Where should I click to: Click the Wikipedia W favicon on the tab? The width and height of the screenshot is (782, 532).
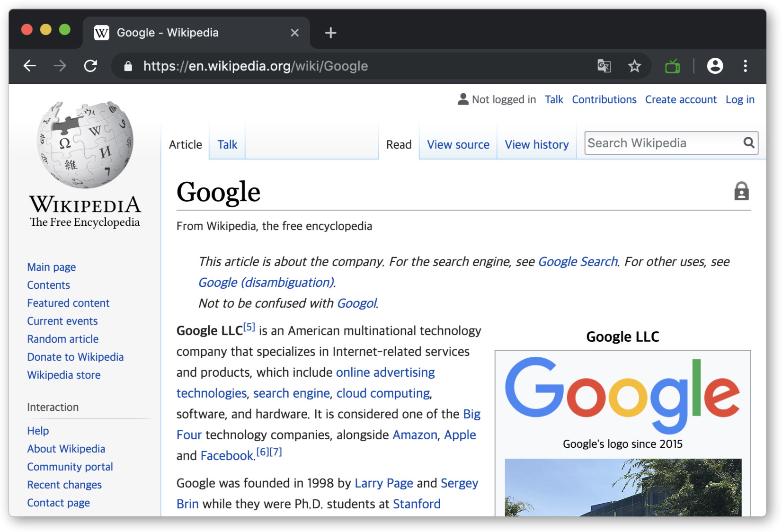[x=101, y=33]
